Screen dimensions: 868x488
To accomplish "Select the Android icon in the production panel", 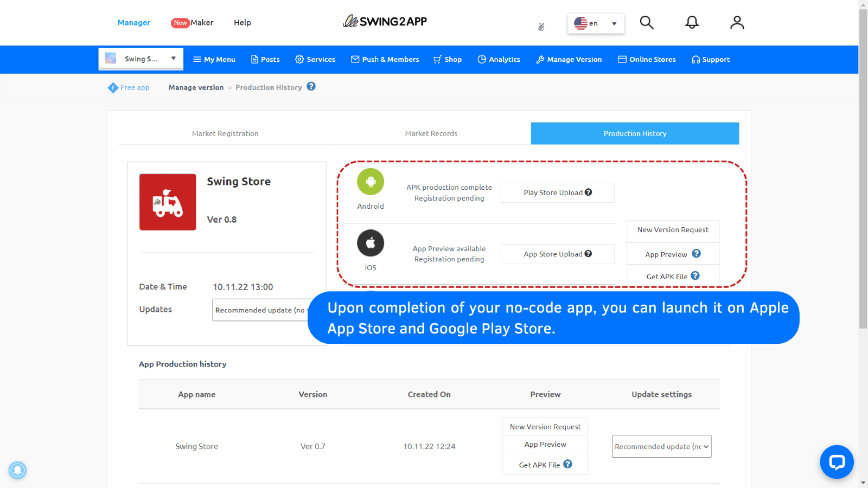I will tap(371, 182).
